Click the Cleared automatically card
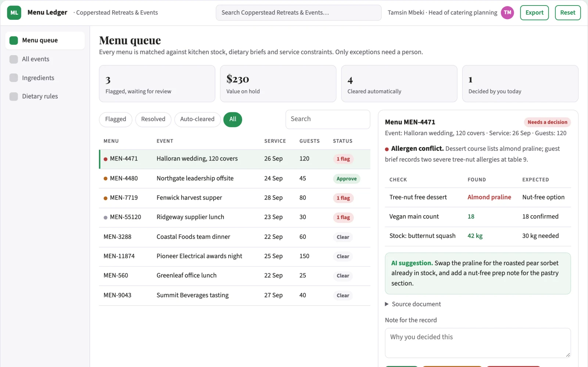The width and height of the screenshot is (588, 367). (399, 84)
